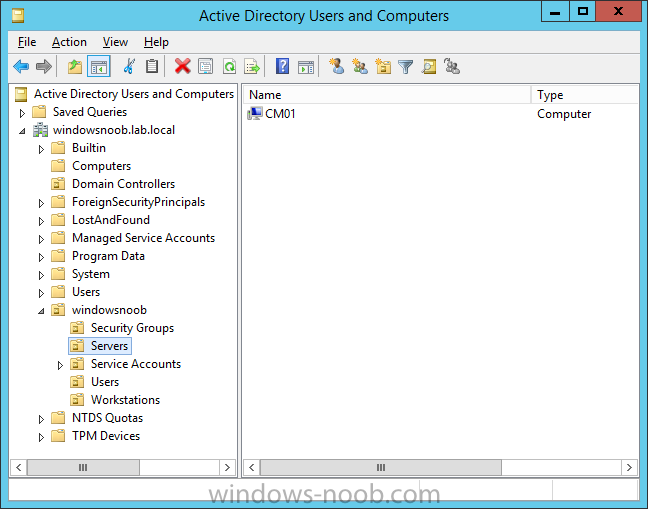Open Properties toolbar icon
648x509 pixels.
205,66
